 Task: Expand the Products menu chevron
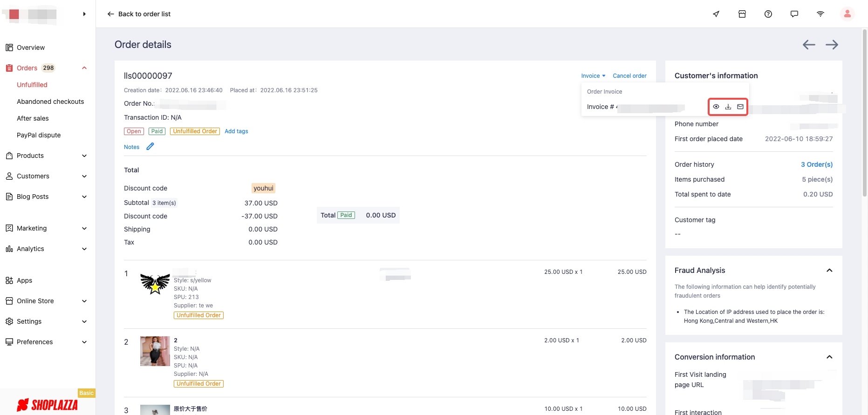[x=84, y=156]
